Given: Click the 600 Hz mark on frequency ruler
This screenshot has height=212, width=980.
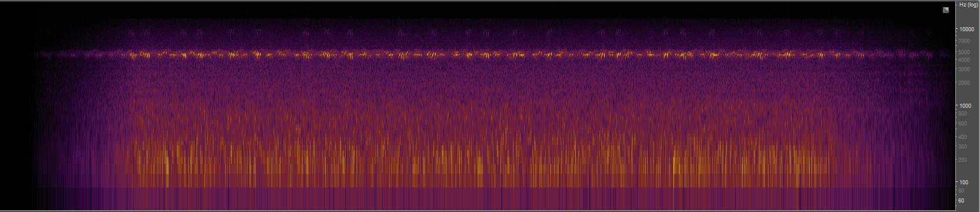Looking at the screenshot, I should [963, 124].
